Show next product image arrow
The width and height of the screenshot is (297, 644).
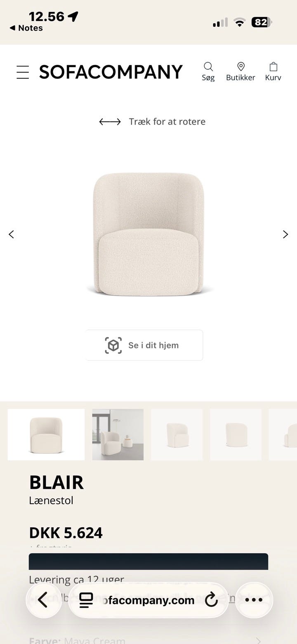[285, 234]
